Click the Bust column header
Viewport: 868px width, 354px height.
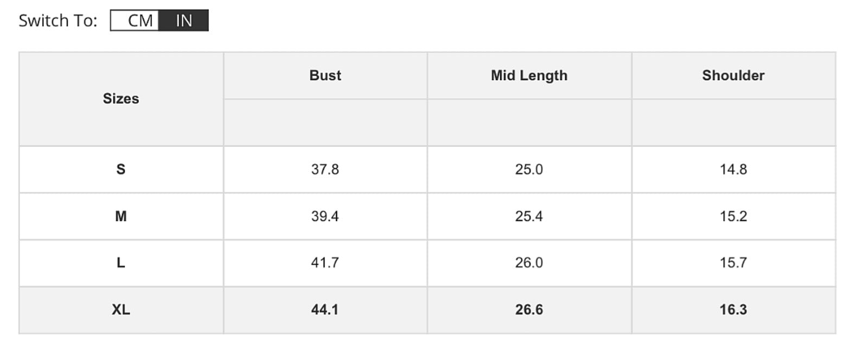pyautogui.click(x=325, y=75)
